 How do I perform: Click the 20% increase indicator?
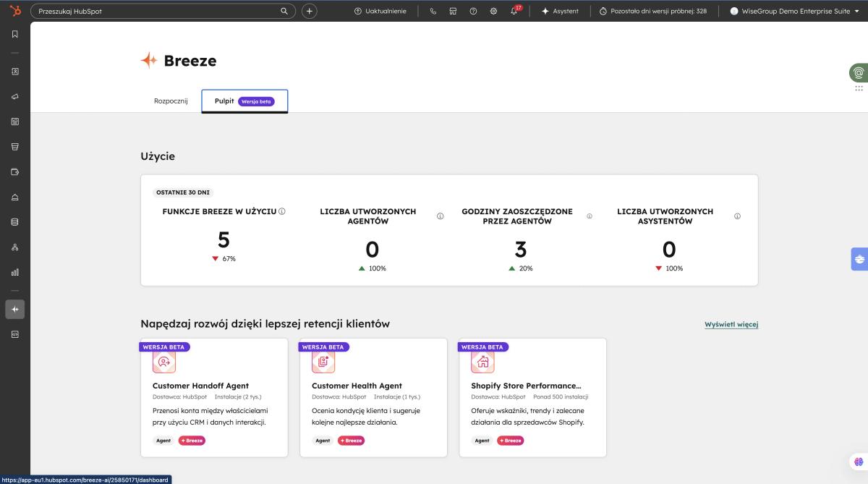[x=521, y=268]
